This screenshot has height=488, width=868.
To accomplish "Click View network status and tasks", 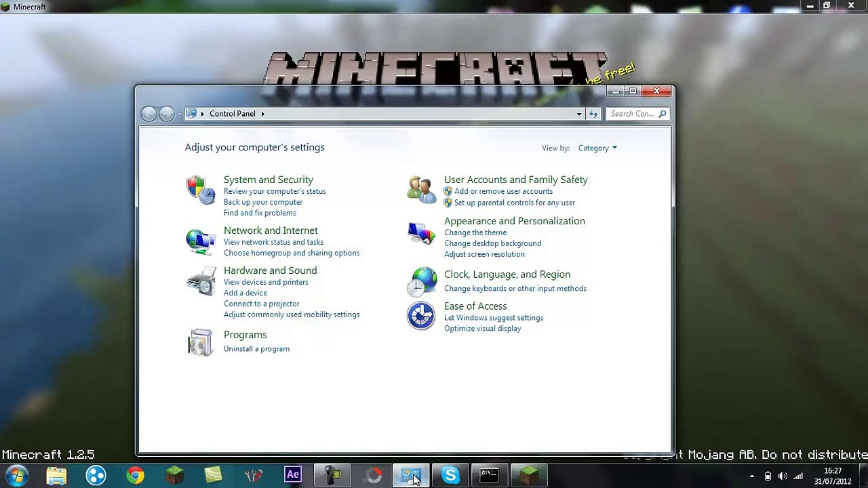I will [273, 242].
